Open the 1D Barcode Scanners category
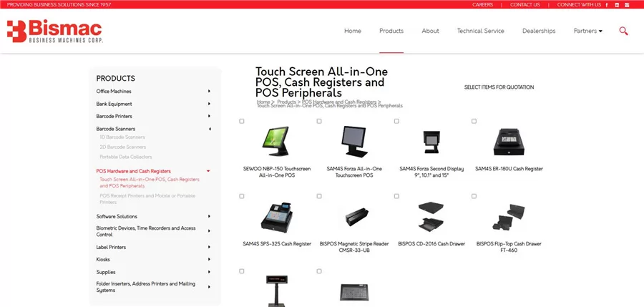The width and height of the screenshot is (644, 307). click(x=122, y=137)
